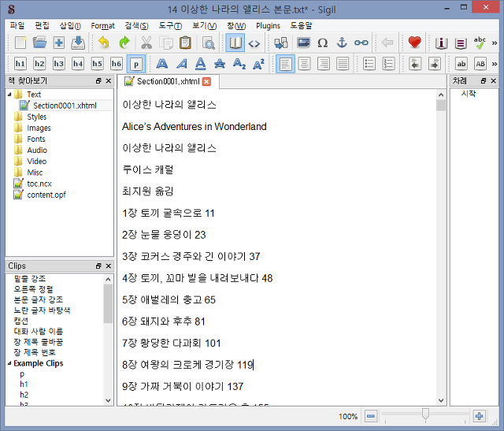Open the Format menu
The width and height of the screenshot is (504, 431).
102,25
